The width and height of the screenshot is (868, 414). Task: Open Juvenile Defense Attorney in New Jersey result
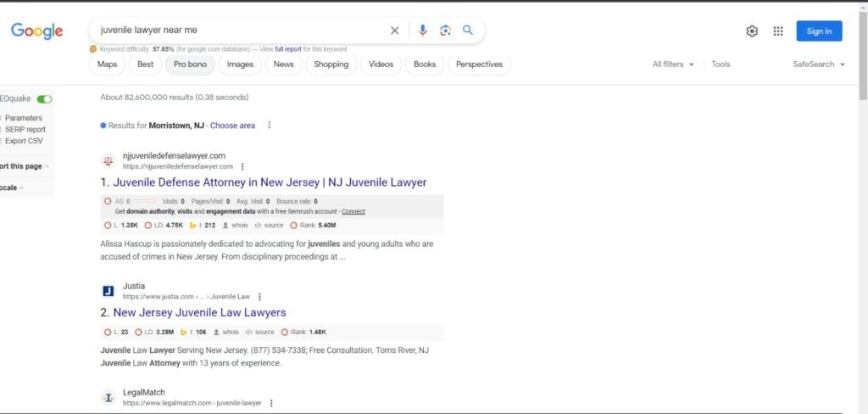pyautogui.click(x=270, y=182)
